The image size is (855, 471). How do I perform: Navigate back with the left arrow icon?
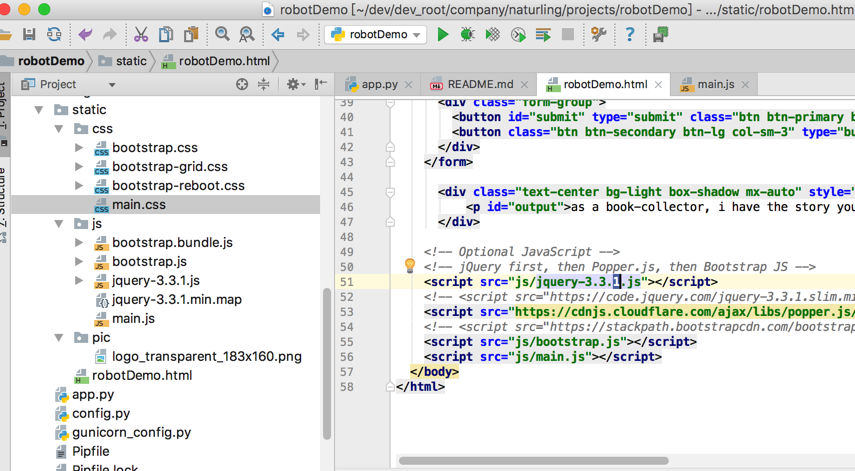click(278, 35)
